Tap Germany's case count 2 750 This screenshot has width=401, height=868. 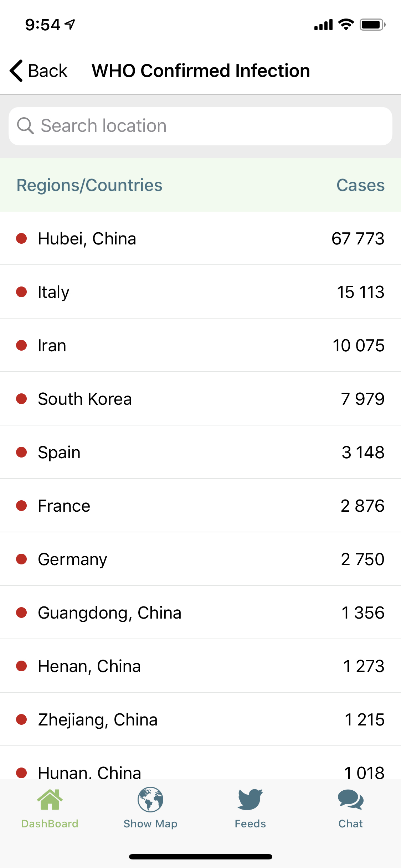(x=363, y=559)
